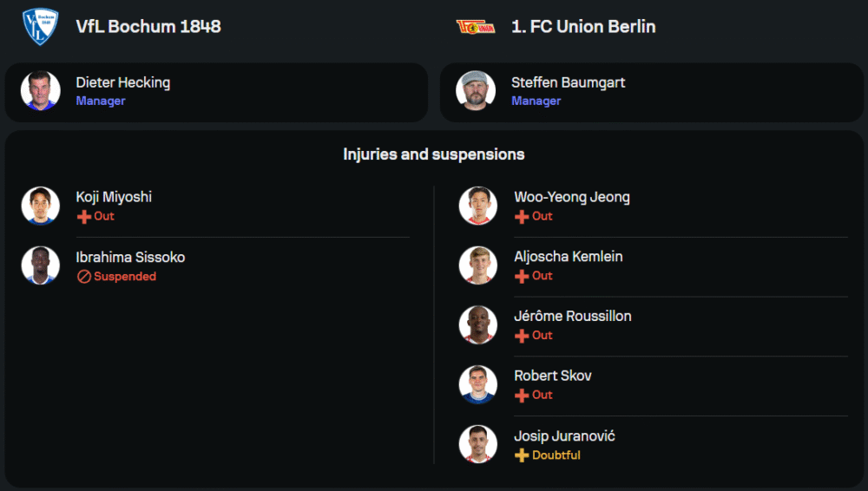The width and height of the screenshot is (868, 491).
Task: Open Steffen Baumgart's manager photo
Action: coord(476,91)
